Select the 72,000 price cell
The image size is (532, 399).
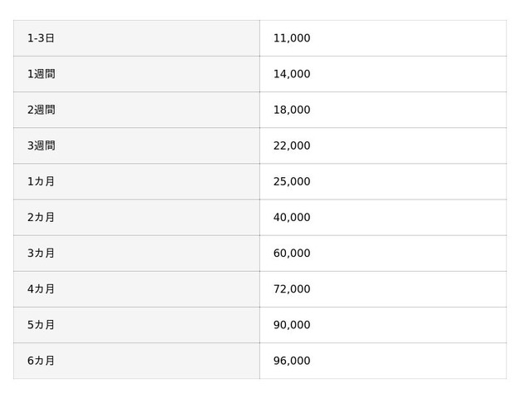[292, 289]
